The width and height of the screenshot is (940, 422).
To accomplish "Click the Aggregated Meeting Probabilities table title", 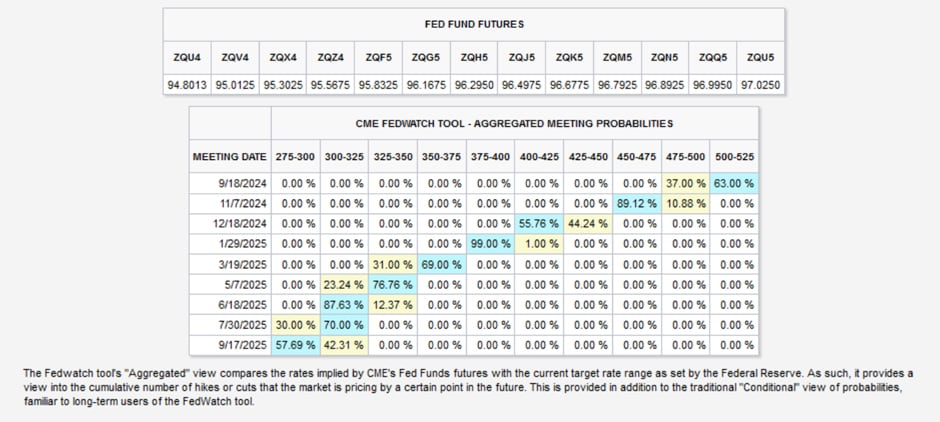I will tap(514, 123).
